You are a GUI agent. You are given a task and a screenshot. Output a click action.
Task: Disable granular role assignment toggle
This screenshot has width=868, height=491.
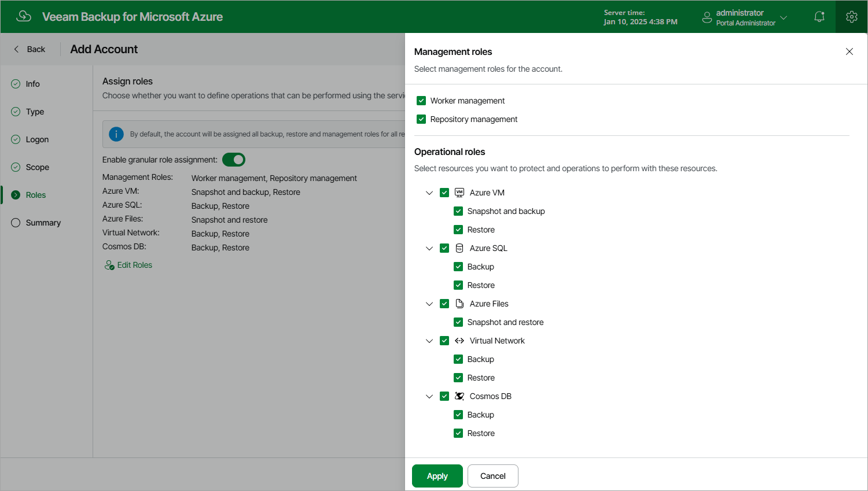click(233, 159)
